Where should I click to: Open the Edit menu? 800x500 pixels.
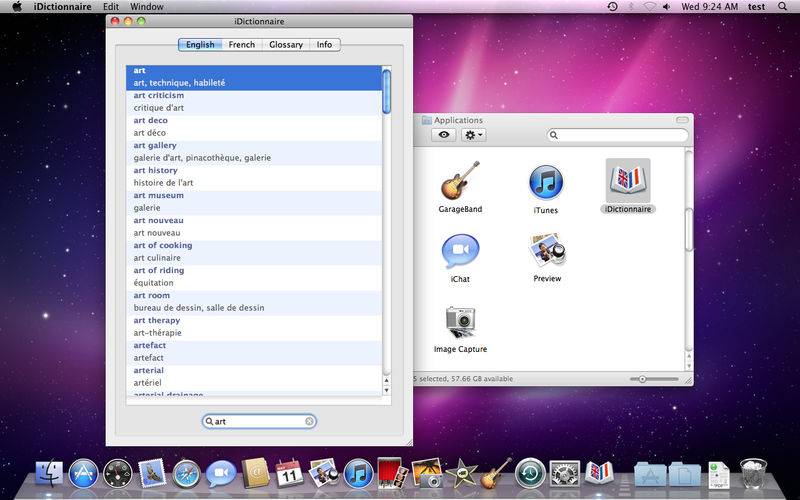point(111,7)
